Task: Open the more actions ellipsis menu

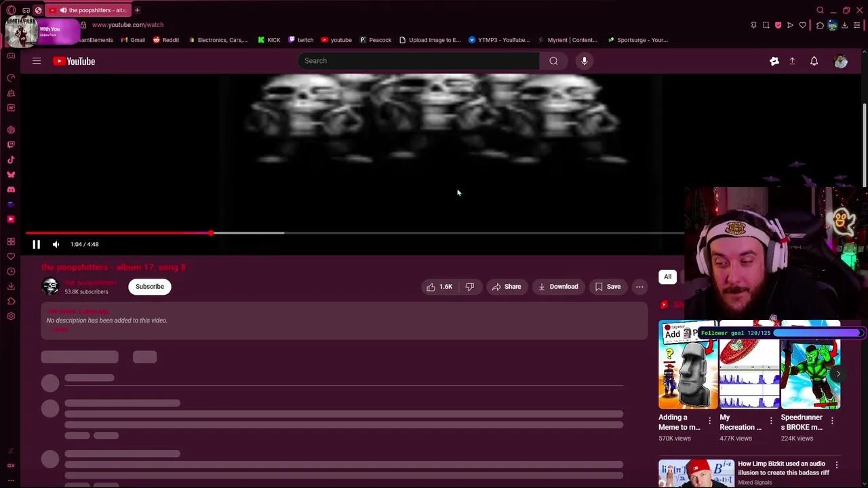Action: click(x=639, y=287)
